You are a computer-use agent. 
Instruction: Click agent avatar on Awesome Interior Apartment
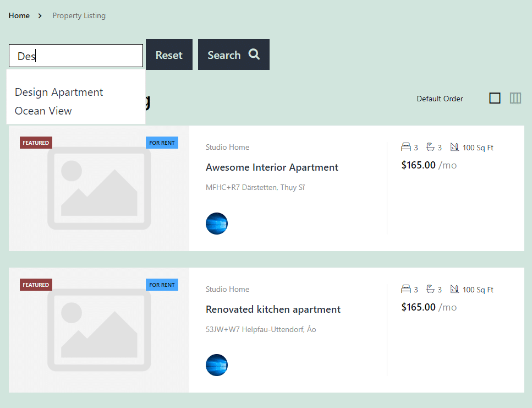217,224
